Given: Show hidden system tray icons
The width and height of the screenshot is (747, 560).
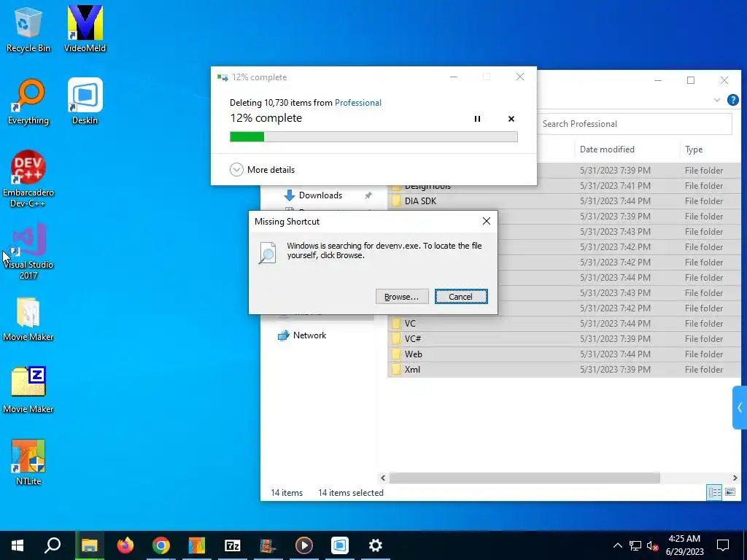Looking at the screenshot, I should point(617,545).
